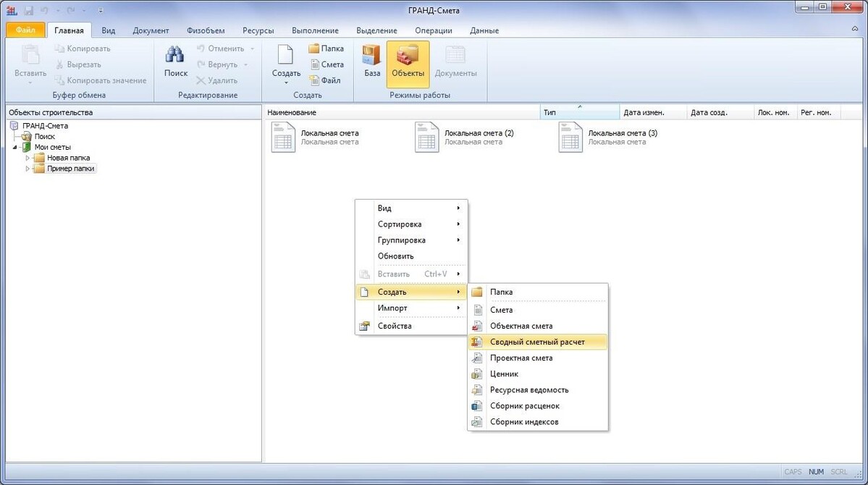This screenshot has height=485, width=868.
Task: Create a Ценник from submenu
Action: [x=537, y=374]
